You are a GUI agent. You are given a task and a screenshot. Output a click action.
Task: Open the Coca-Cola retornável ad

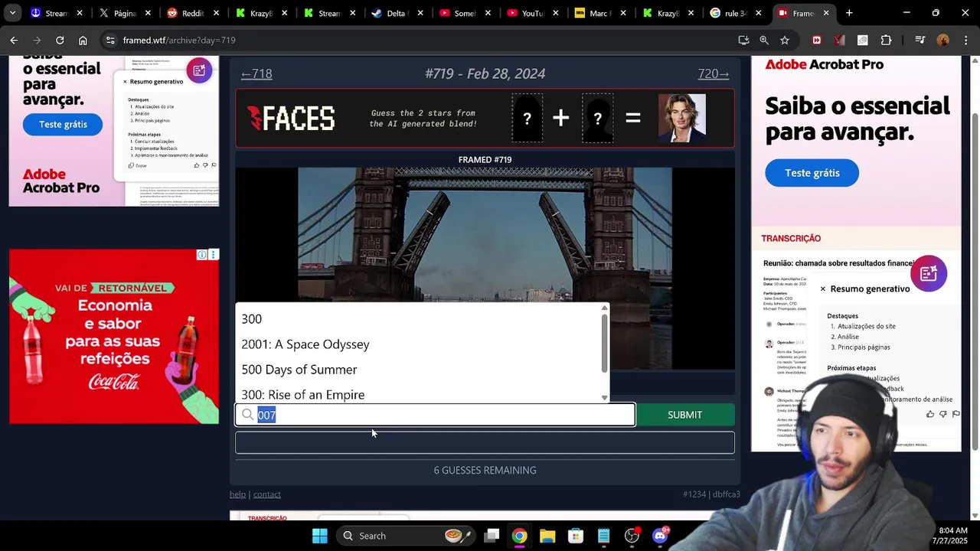tap(114, 336)
